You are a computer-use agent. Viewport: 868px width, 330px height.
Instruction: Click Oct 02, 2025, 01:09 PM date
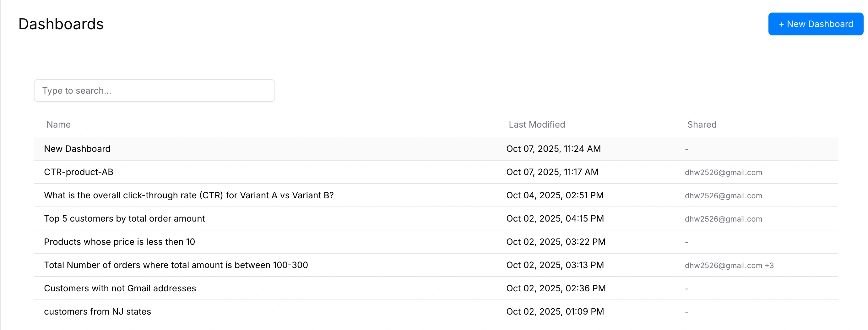click(555, 311)
